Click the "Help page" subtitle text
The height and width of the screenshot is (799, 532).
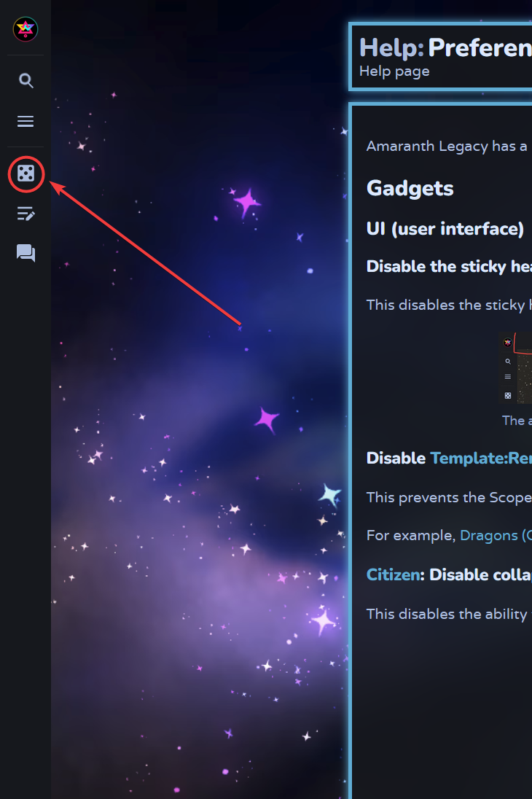coord(394,71)
